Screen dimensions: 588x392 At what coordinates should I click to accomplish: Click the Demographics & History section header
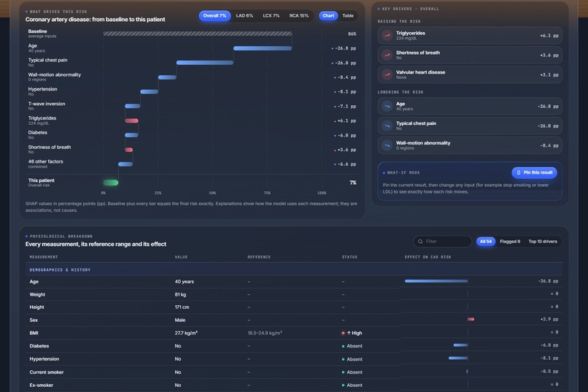coord(293,269)
